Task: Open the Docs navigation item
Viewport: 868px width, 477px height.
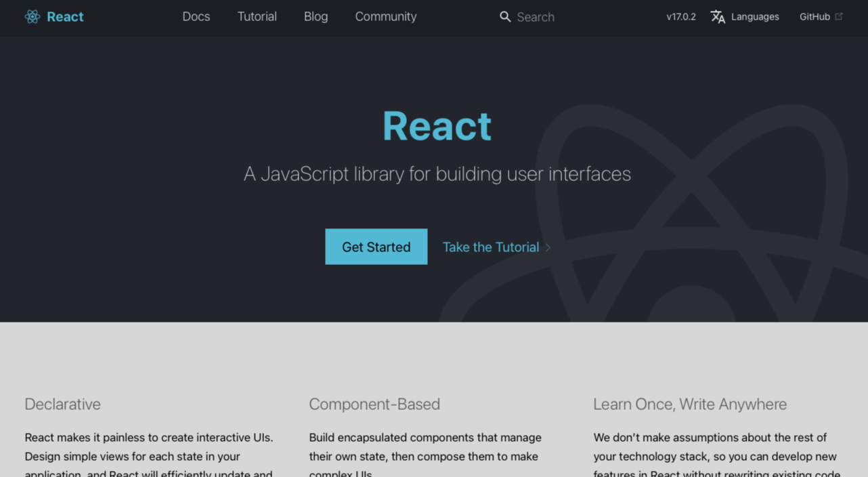Action: (196, 16)
